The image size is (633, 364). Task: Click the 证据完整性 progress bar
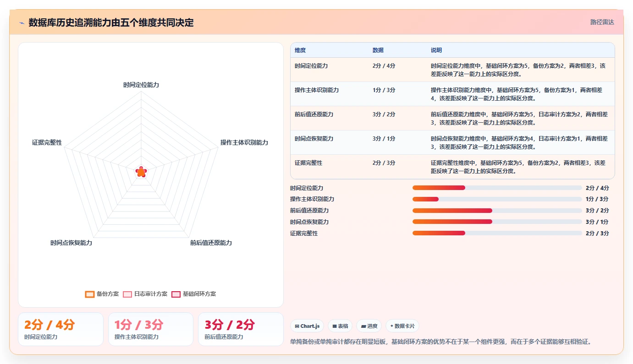[x=497, y=233]
